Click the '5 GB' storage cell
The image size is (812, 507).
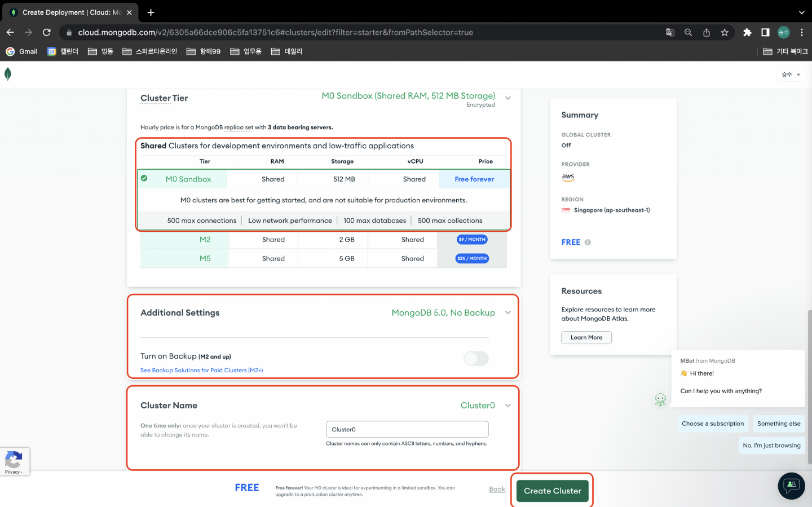pos(347,259)
